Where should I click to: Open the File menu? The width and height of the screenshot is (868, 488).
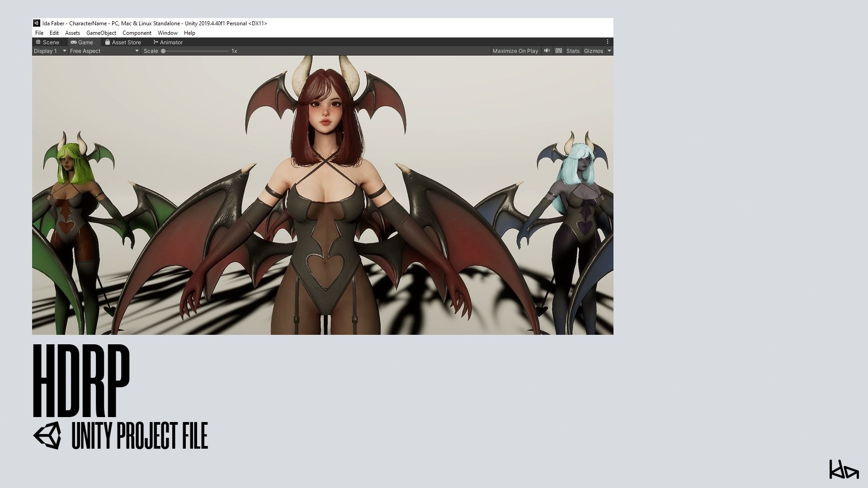click(39, 33)
